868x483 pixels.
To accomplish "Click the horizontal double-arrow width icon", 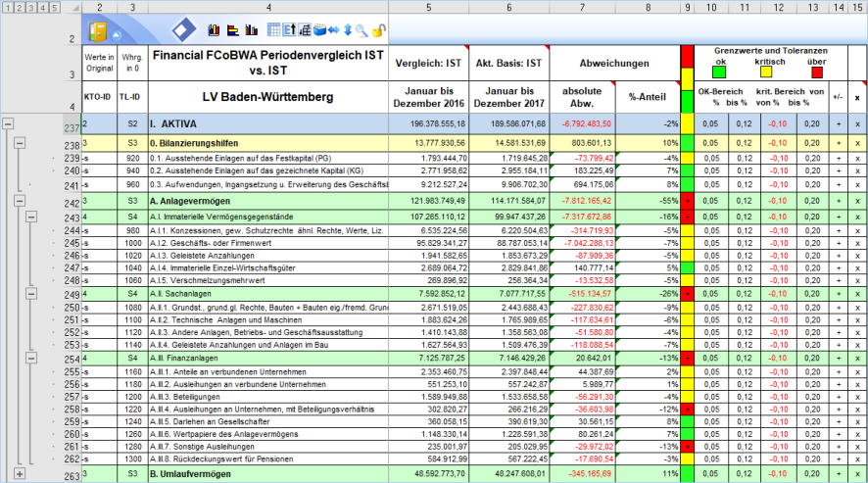I will click(x=332, y=30).
